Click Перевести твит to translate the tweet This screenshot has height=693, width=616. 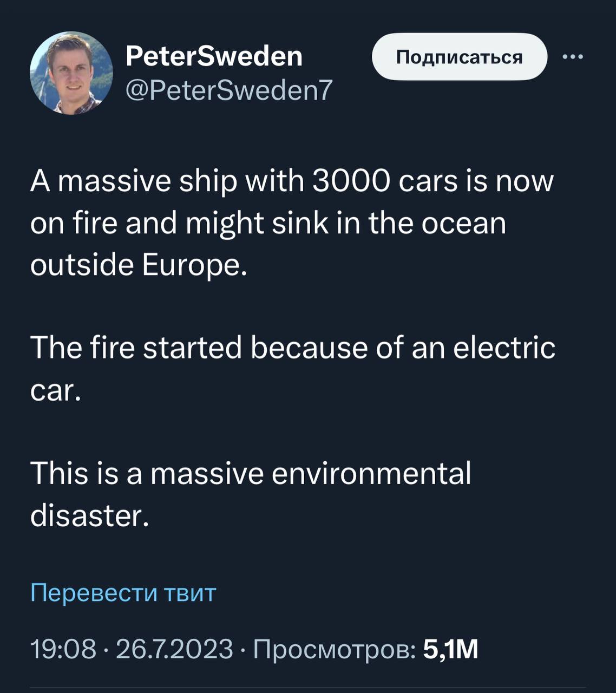tap(123, 593)
